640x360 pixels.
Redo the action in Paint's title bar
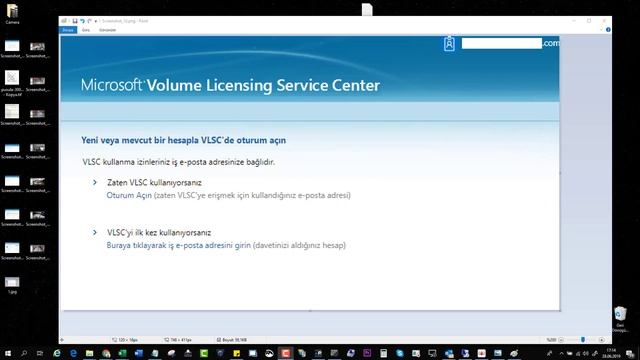[89, 21]
